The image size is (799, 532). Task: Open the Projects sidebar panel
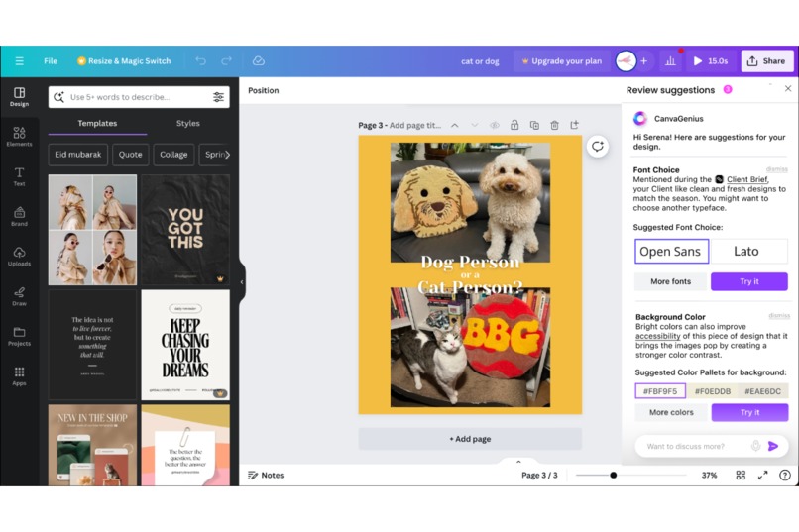coord(20,336)
